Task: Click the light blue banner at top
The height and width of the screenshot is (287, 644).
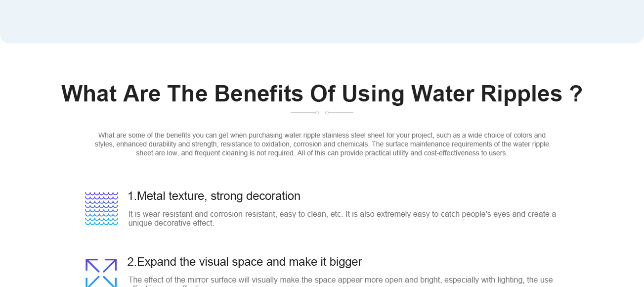Action: pos(322,21)
